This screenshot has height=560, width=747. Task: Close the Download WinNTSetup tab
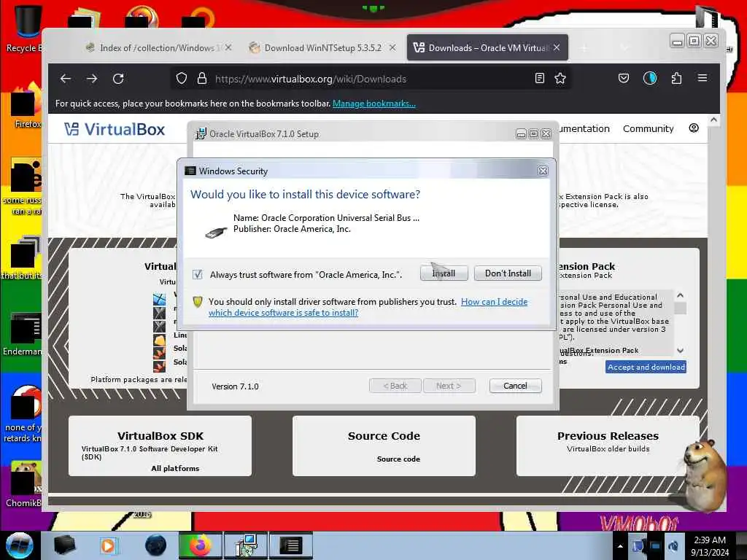392,47
